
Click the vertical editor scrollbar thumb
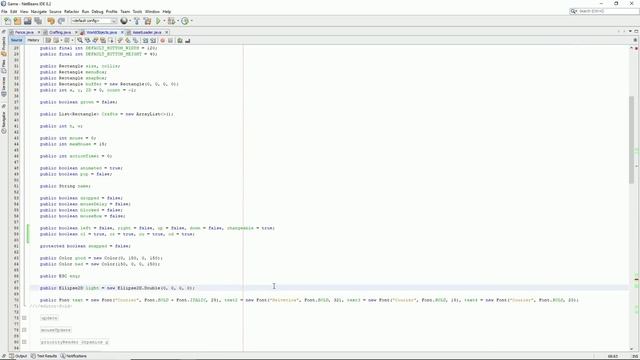(631, 140)
